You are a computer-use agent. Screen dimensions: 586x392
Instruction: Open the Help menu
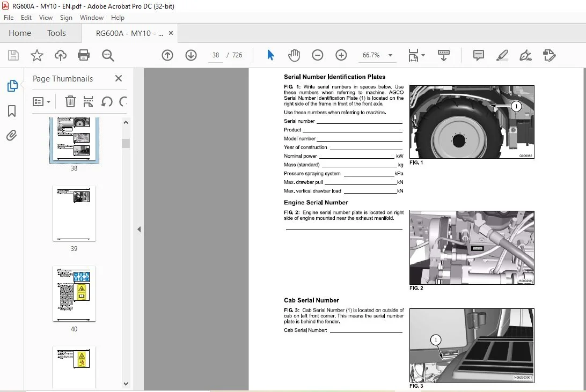tap(118, 18)
